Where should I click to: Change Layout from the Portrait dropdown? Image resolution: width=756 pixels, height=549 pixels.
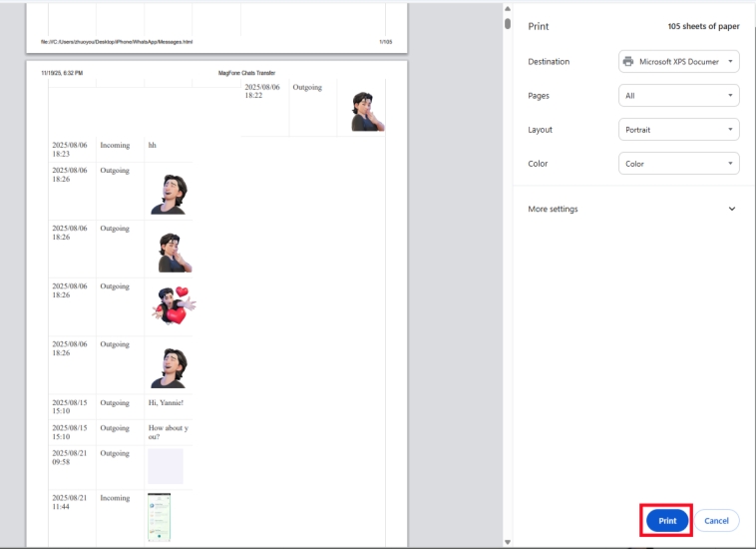point(678,130)
